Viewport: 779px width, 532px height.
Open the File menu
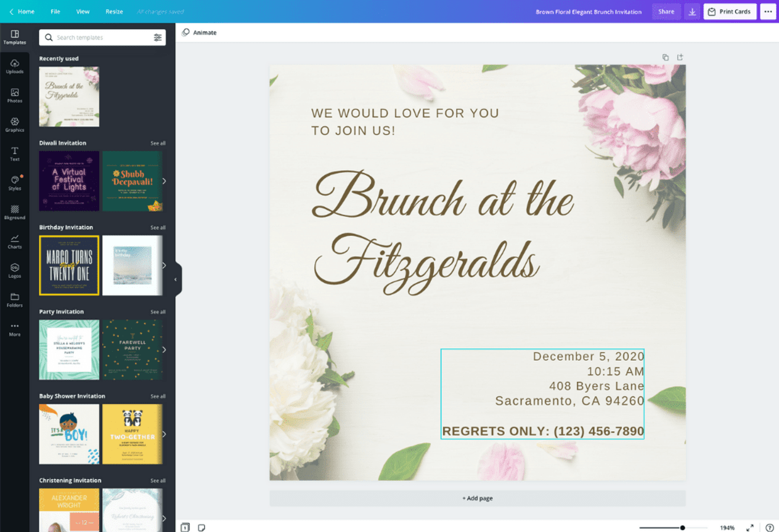(x=55, y=12)
